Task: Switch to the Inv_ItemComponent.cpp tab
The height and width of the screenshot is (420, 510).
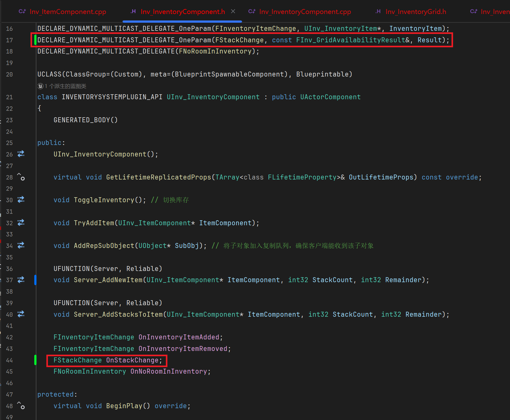Action: [x=68, y=12]
